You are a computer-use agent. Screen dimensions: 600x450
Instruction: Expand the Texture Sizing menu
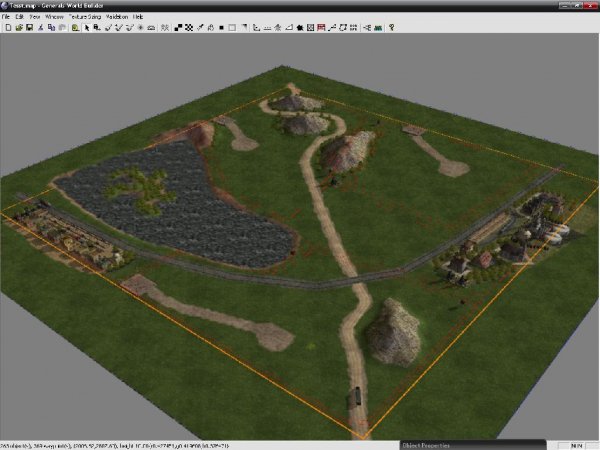[x=85, y=17]
